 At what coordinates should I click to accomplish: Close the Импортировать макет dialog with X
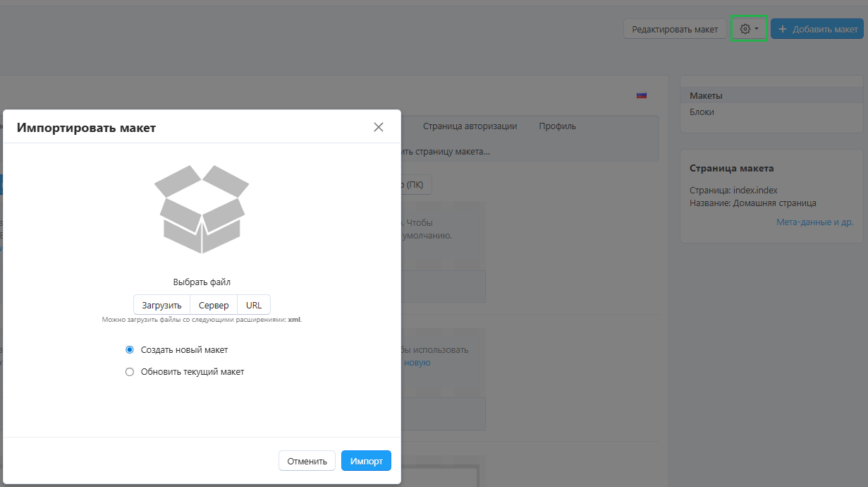tap(379, 127)
